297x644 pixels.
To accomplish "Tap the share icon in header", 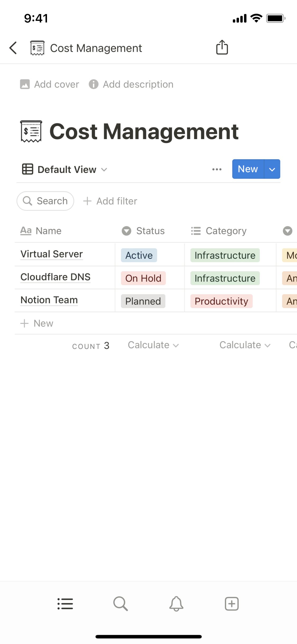I will pyautogui.click(x=222, y=47).
